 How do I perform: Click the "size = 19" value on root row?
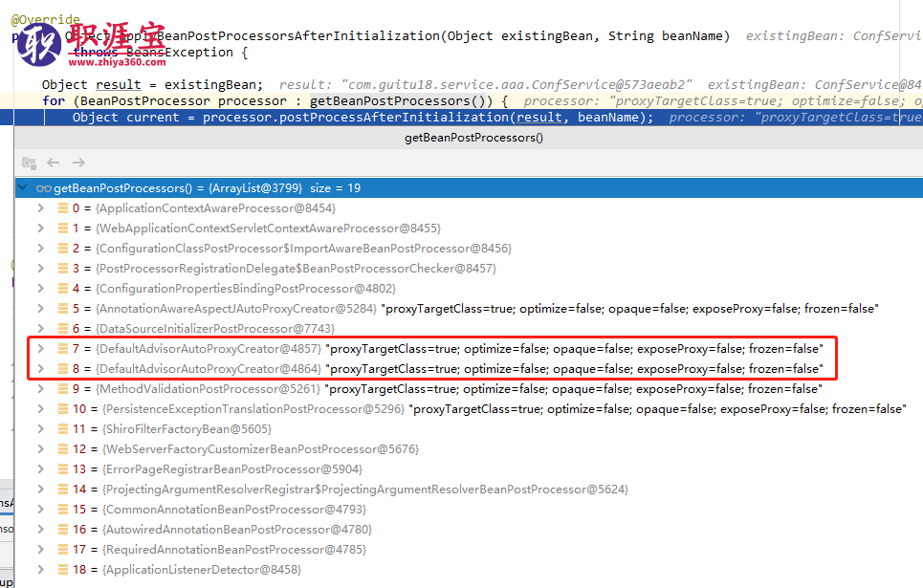[335, 187]
